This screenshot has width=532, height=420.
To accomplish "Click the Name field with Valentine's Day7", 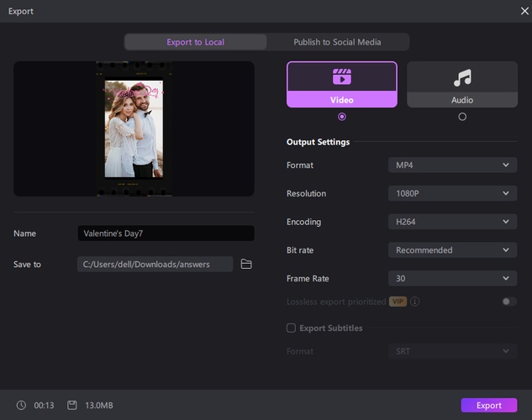I will click(166, 234).
